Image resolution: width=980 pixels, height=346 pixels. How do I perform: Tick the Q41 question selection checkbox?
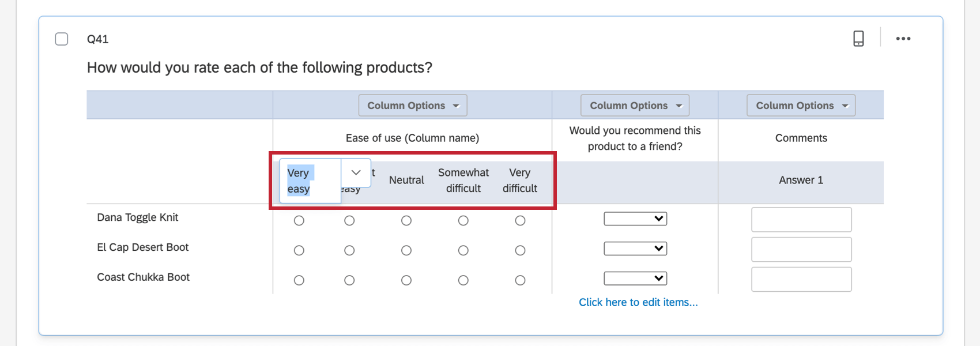point(62,39)
